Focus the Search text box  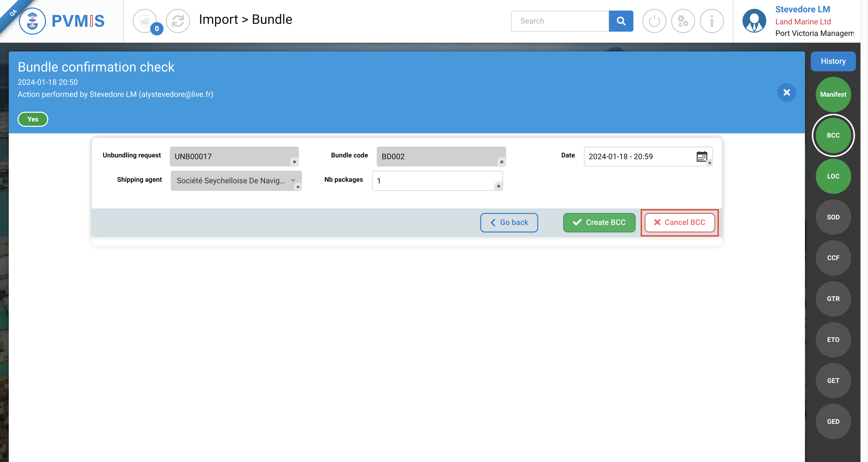pyautogui.click(x=560, y=21)
